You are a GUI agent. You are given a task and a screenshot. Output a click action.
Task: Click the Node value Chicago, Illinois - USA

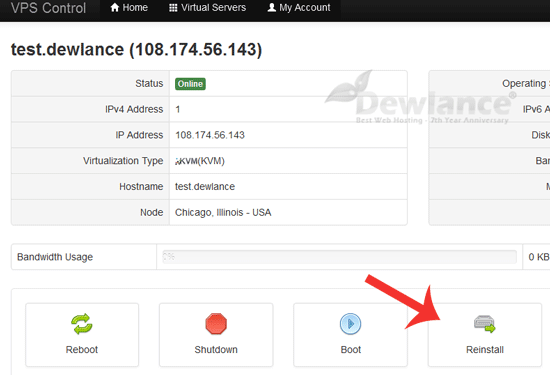[x=223, y=213]
